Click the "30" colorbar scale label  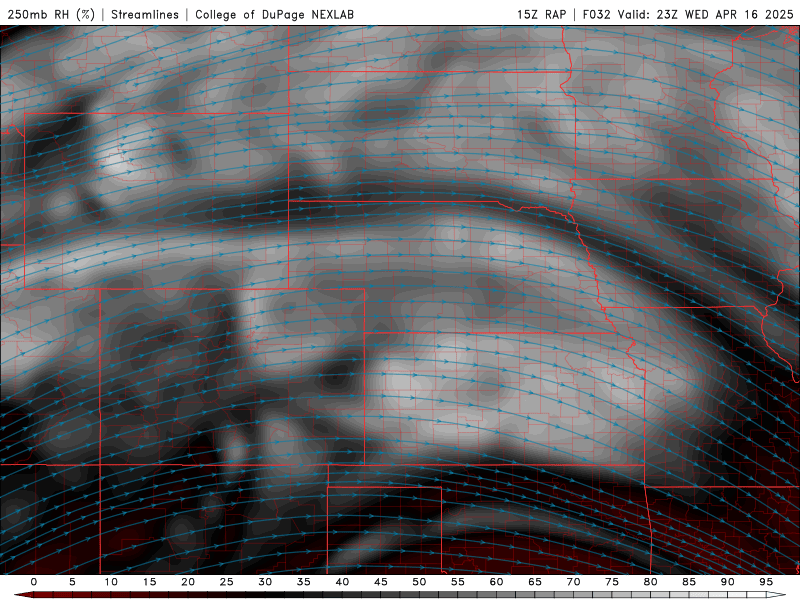(x=265, y=582)
